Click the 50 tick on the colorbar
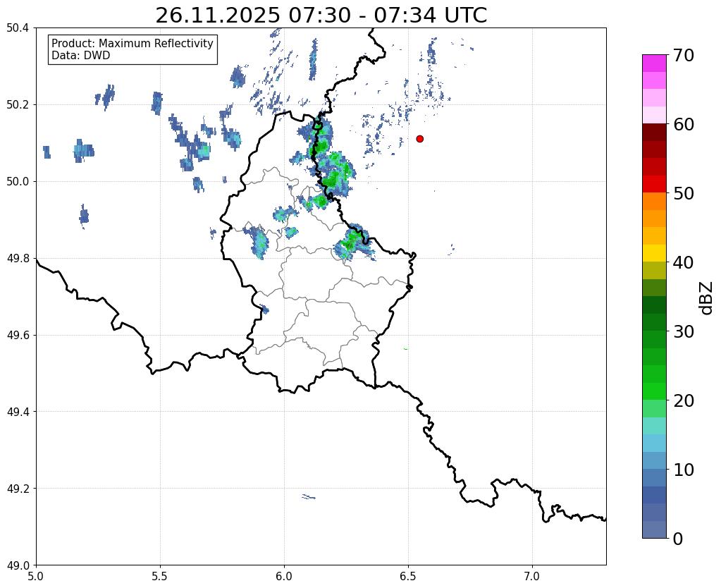721x588 pixels. coord(684,193)
